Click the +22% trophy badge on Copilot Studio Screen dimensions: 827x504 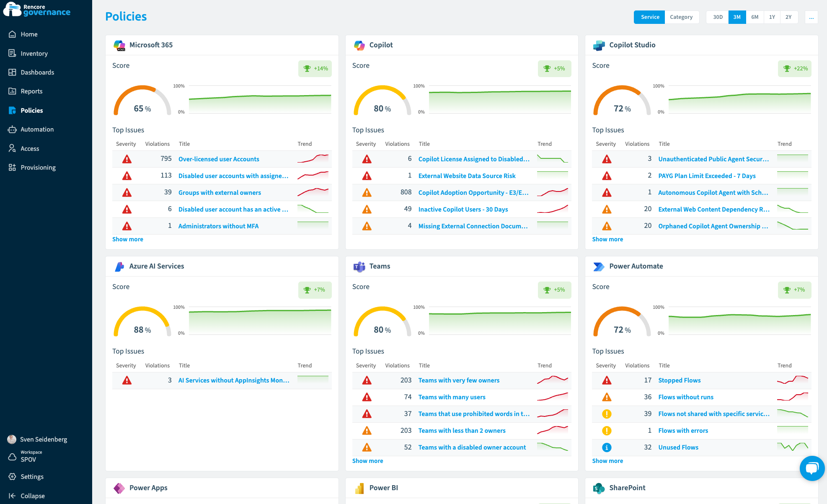(795, 69)
